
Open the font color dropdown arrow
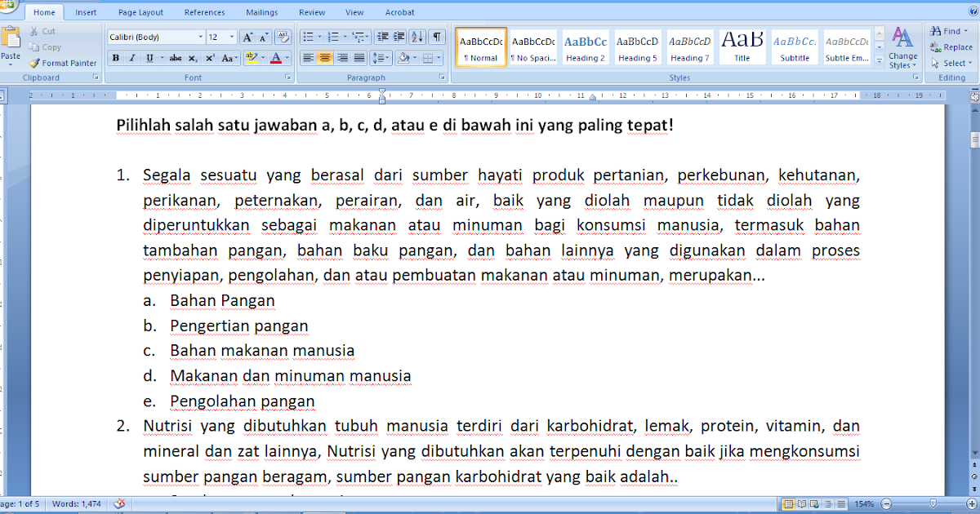(x=287, y=58)
